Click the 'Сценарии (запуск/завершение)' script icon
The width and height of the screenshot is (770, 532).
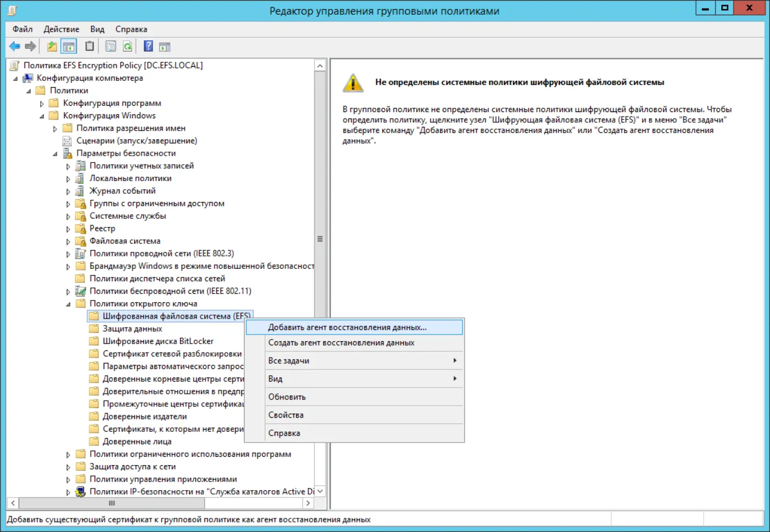pyautogui.click(x=68, y=141)
